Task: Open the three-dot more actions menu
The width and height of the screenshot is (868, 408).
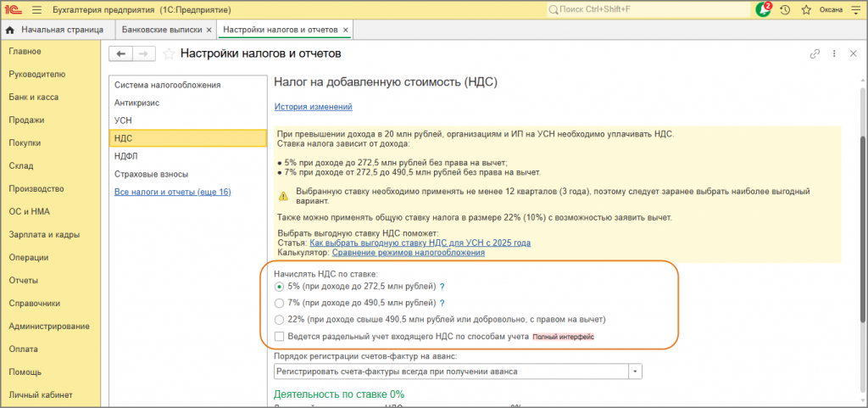Action: point(834,53)
